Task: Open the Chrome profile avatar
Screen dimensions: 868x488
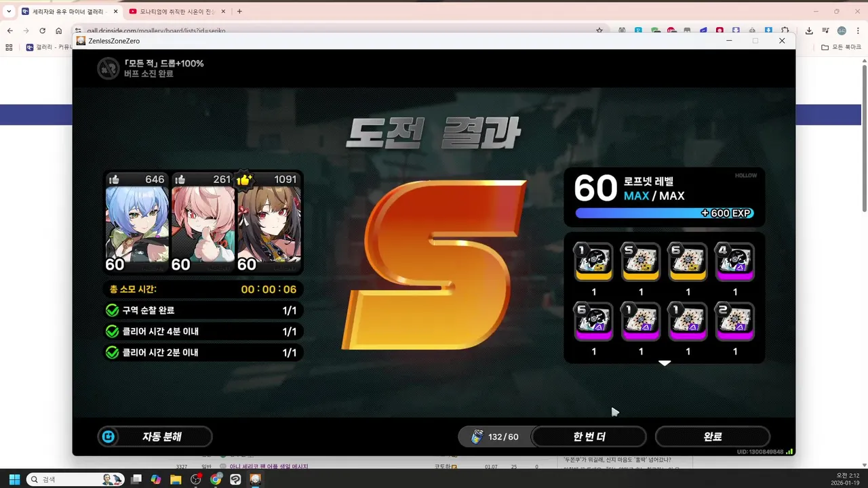Action: tap(842, 30)
